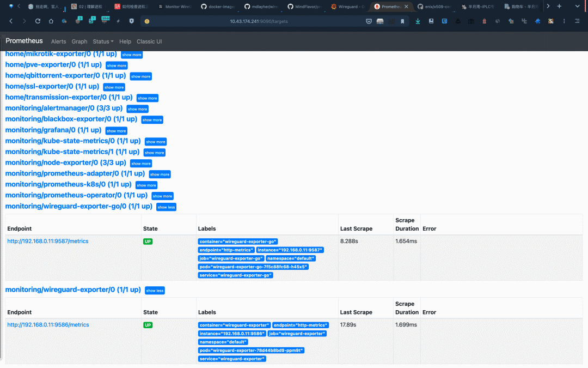This screenshot has width=588, height=368.
Task: Click the S extension icon
Action: click(550, 21)
